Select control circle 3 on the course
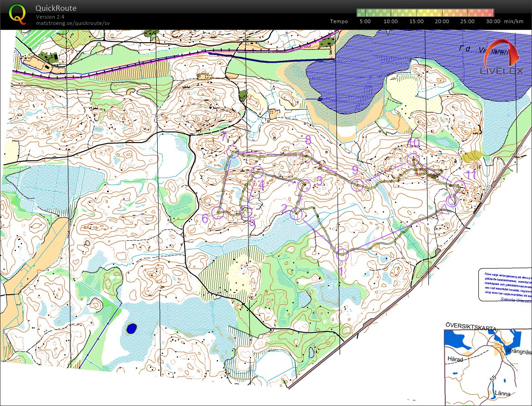532x406 pixels. tap(304, 185)
